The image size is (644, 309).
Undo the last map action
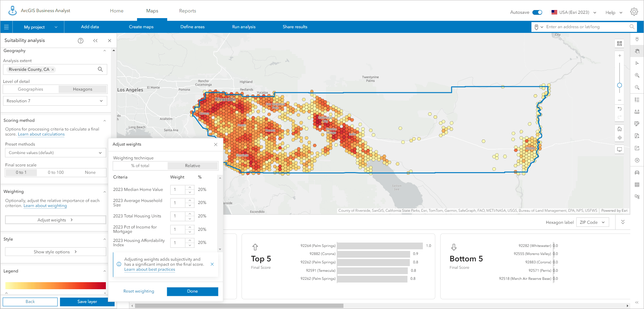(x=620, y=109)
